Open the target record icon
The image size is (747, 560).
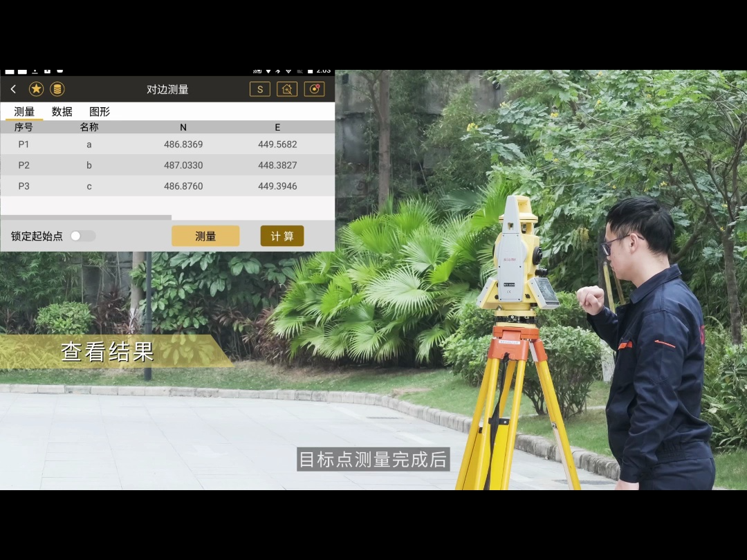point(314,89)
